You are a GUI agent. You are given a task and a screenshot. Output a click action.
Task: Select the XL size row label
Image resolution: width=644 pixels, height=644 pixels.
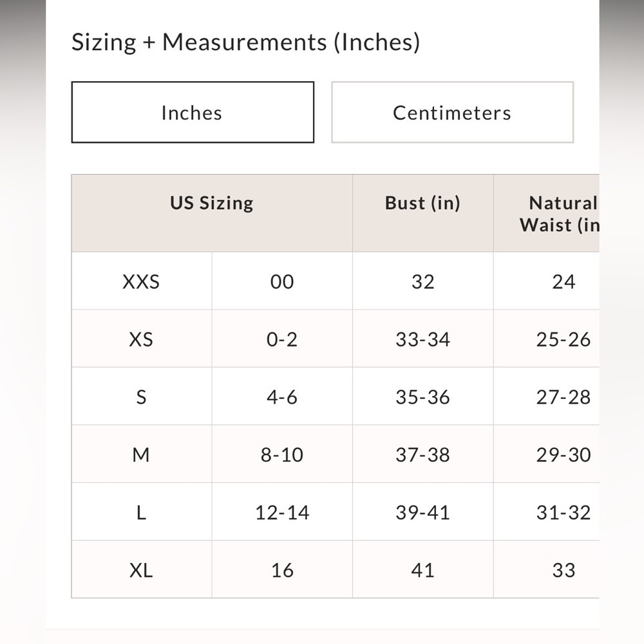point(142,569)
